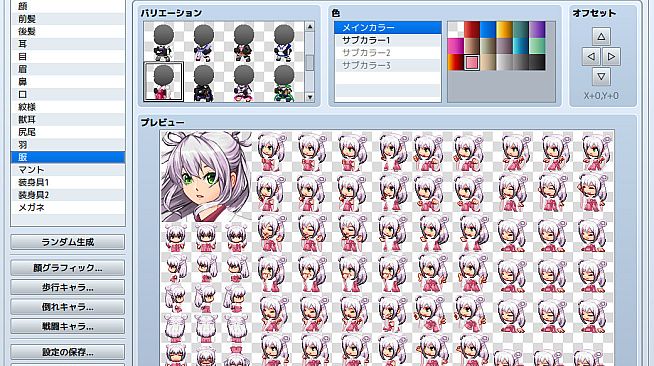Viewport: 654px width, 366px height.
Task: Select the blue and white maid outfit variation
Action: pyautogui.click(x=284, y=42)
